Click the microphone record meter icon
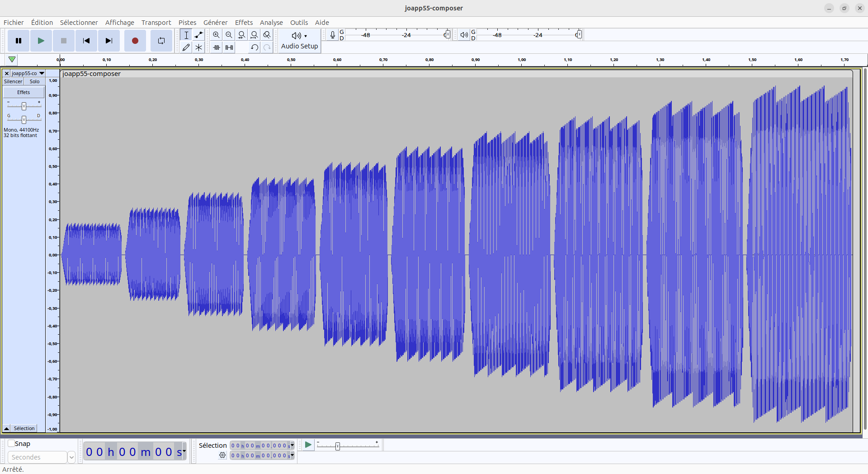868x474 pixels. coord(333,35)
